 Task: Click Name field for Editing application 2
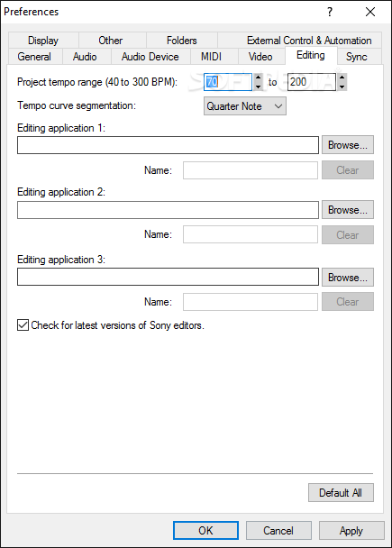[251, 234]
